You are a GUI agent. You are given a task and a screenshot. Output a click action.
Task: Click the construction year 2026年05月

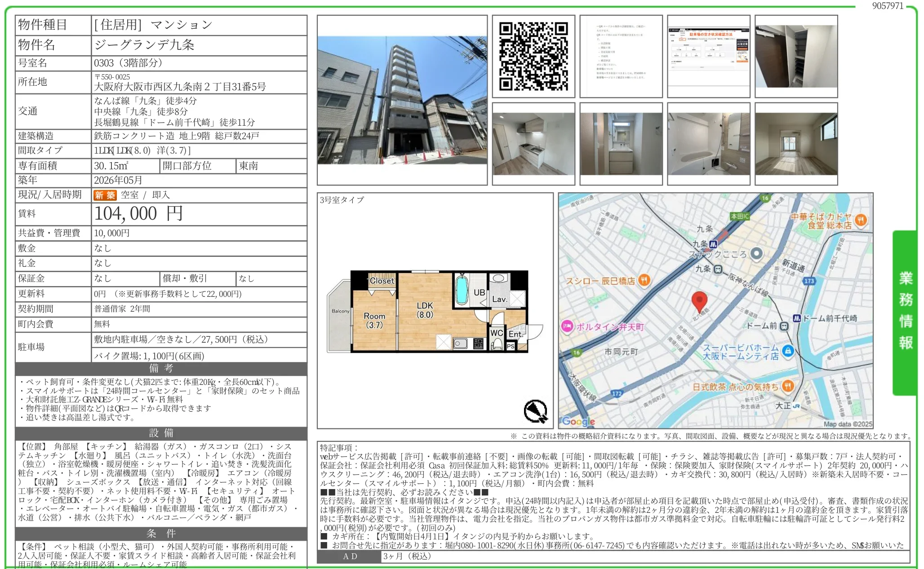[118, 180]
